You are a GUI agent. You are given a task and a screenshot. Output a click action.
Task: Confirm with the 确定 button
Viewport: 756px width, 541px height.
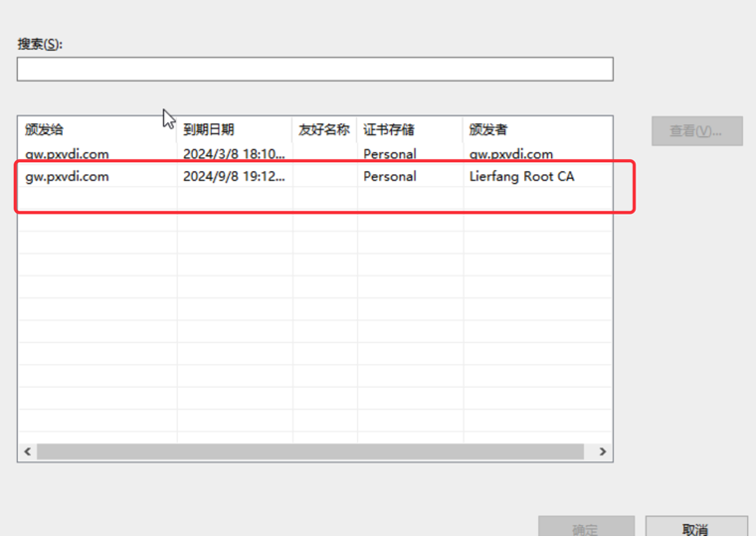586,529
